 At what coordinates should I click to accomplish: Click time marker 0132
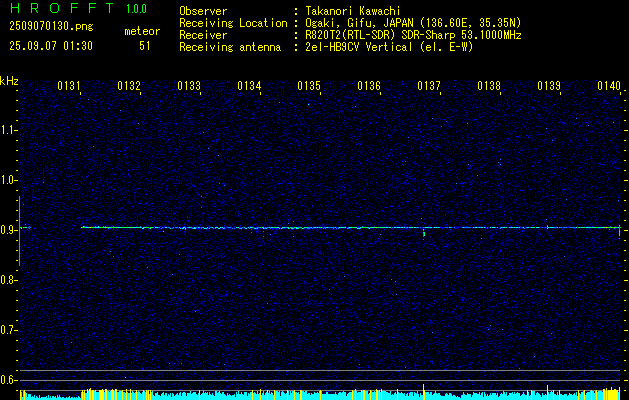tap(129, 85)
